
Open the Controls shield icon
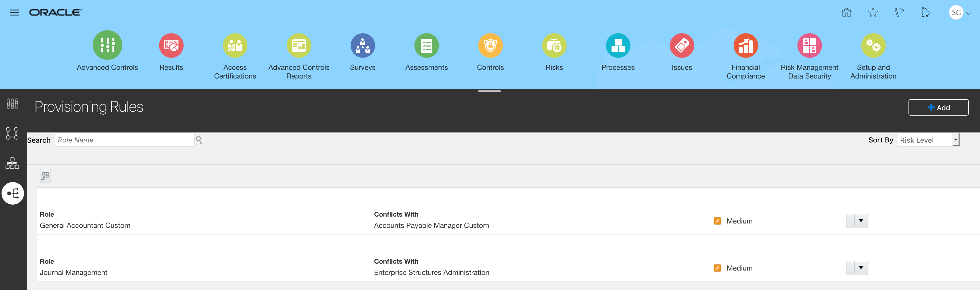tap(490, 46)
